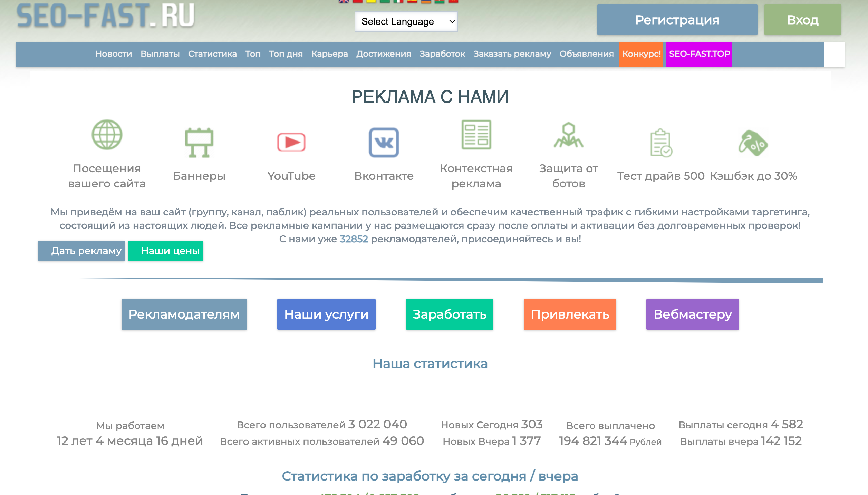Image resolution: width=868 pixels, height=495 pixels.
Task: Click the Контекстная реклама label
Action: coord(476,176)
